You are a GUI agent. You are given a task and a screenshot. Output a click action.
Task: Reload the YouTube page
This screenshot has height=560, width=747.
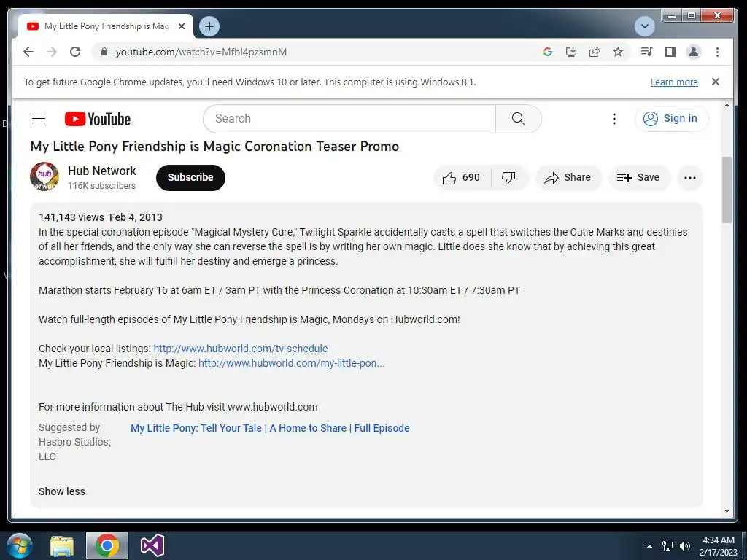75,52
